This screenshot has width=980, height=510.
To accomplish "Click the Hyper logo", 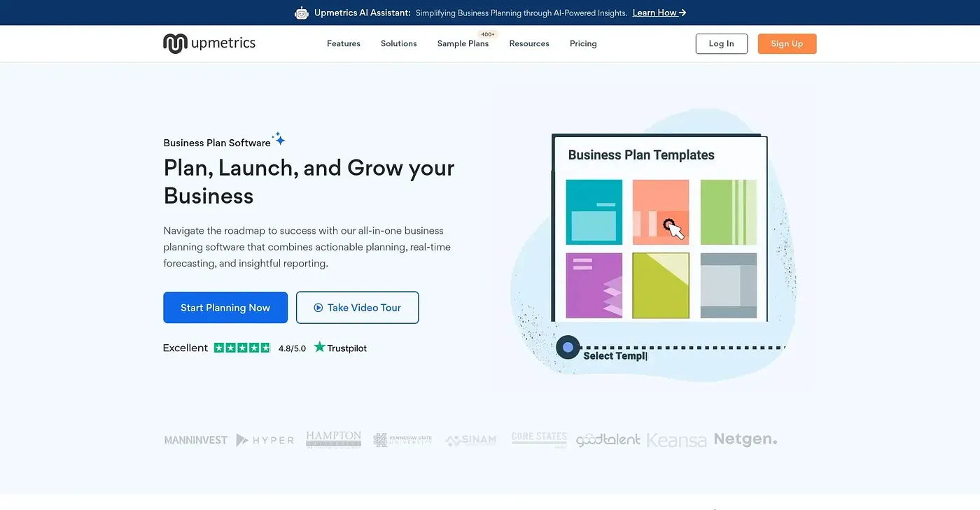I will tap(265, 440).
